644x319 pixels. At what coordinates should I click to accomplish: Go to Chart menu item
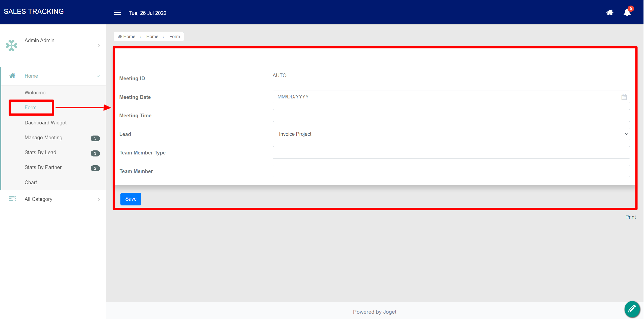(x=31, y=182)
